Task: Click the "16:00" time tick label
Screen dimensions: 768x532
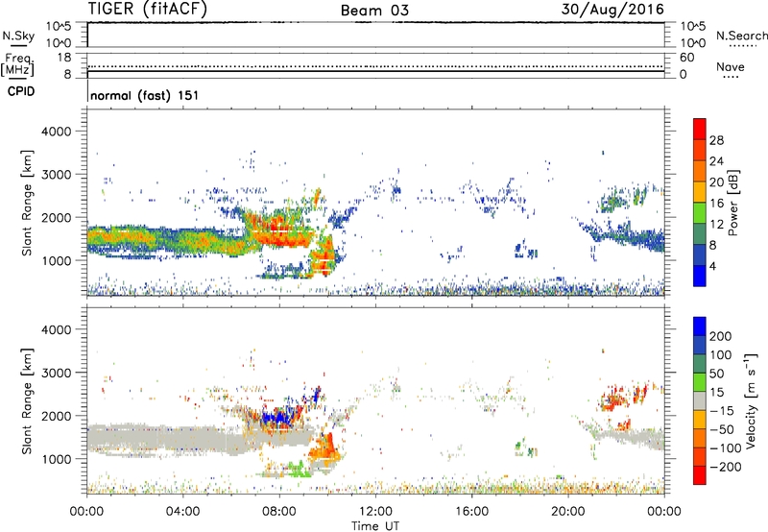Action: [x=471, y=512]
